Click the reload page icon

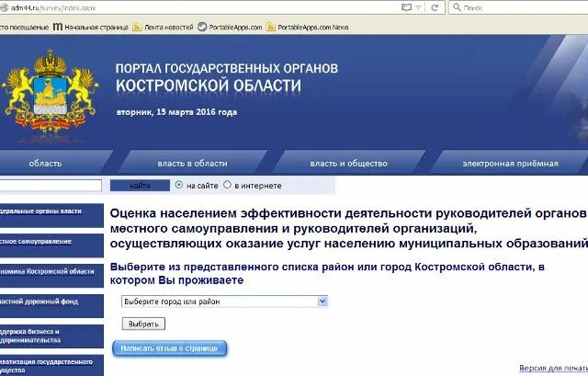435,7
